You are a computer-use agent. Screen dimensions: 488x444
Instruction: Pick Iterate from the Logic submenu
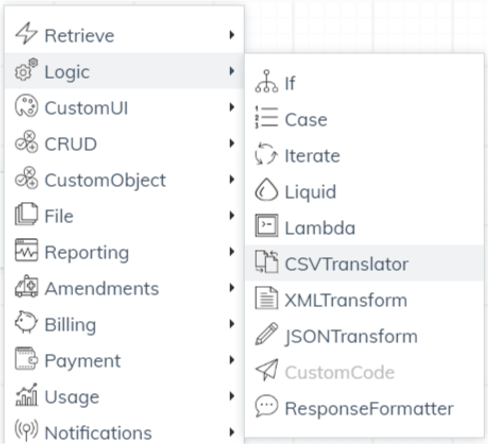click(x=364, y=155)
